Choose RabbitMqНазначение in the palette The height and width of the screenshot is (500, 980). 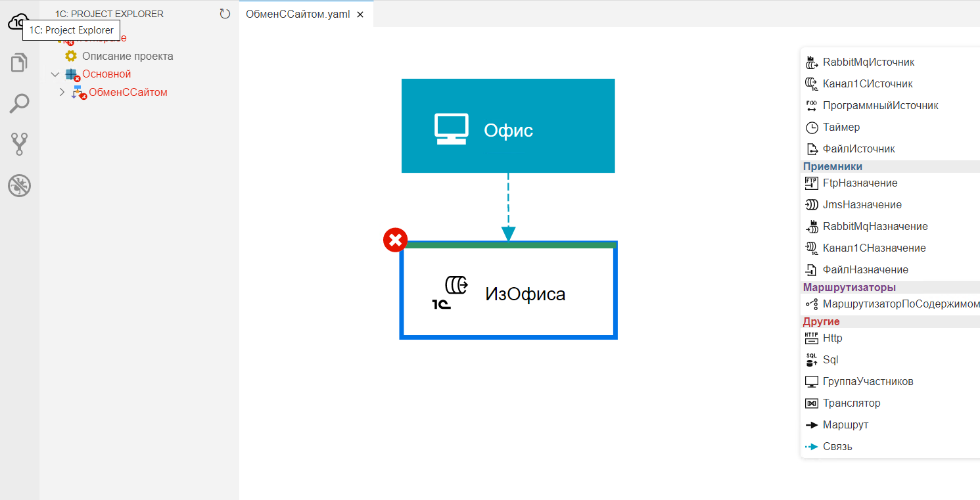[x=866, y=227]
